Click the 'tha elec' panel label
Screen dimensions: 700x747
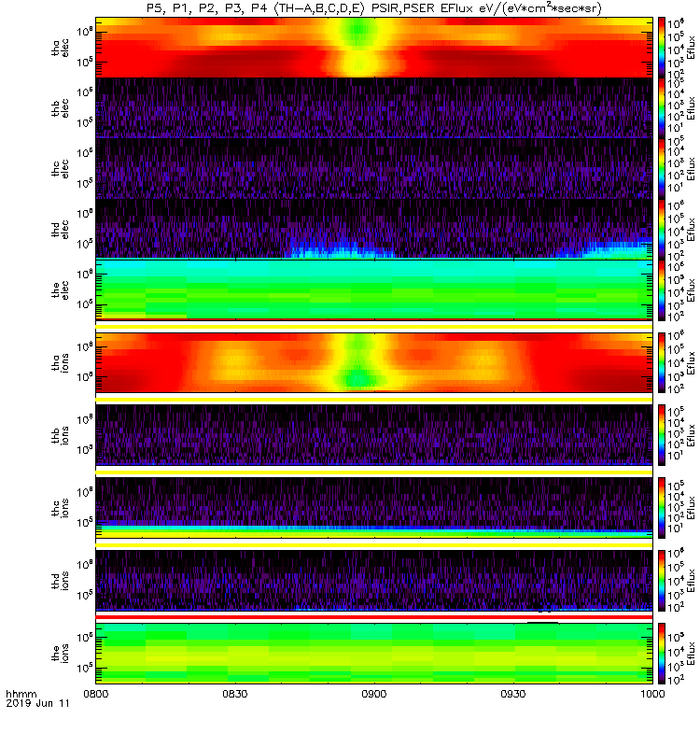click(61, 48)
